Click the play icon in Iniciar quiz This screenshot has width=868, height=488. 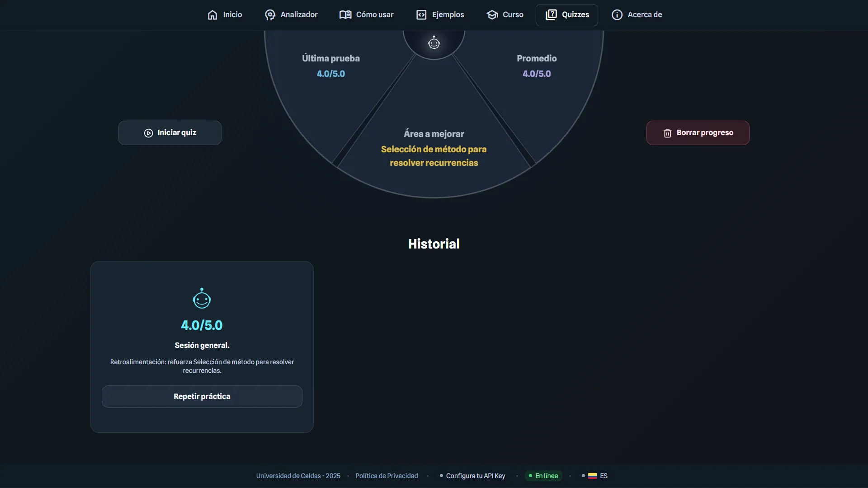(148, 133)
